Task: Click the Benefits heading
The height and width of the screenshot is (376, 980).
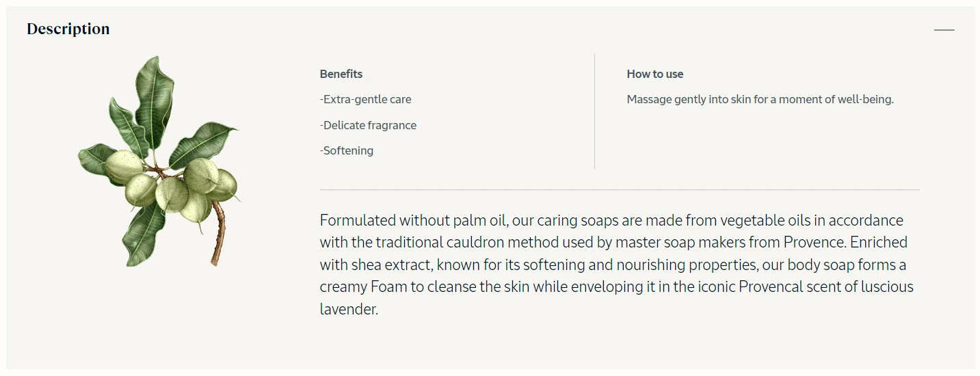Action: [341, 74]
